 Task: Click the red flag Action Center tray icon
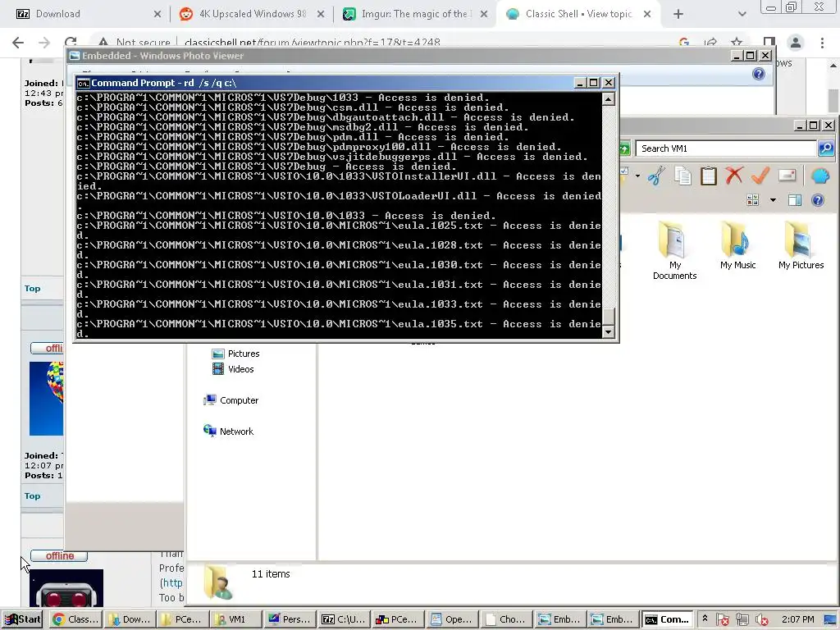click(722, 619)
